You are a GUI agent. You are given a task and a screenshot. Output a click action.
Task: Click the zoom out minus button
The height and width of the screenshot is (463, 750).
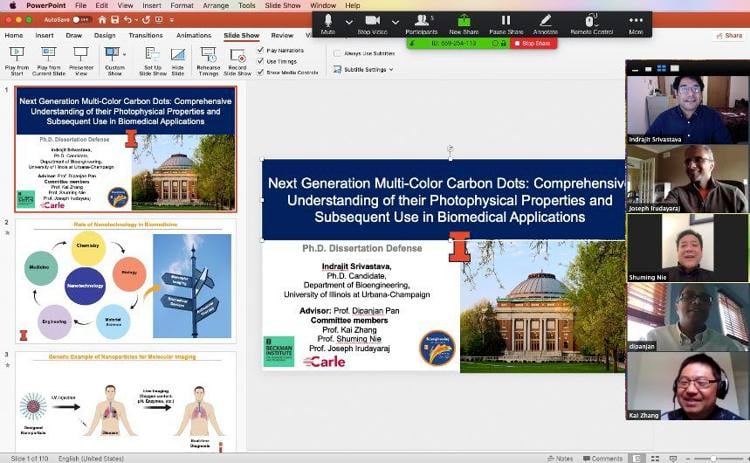click(688, 458)
